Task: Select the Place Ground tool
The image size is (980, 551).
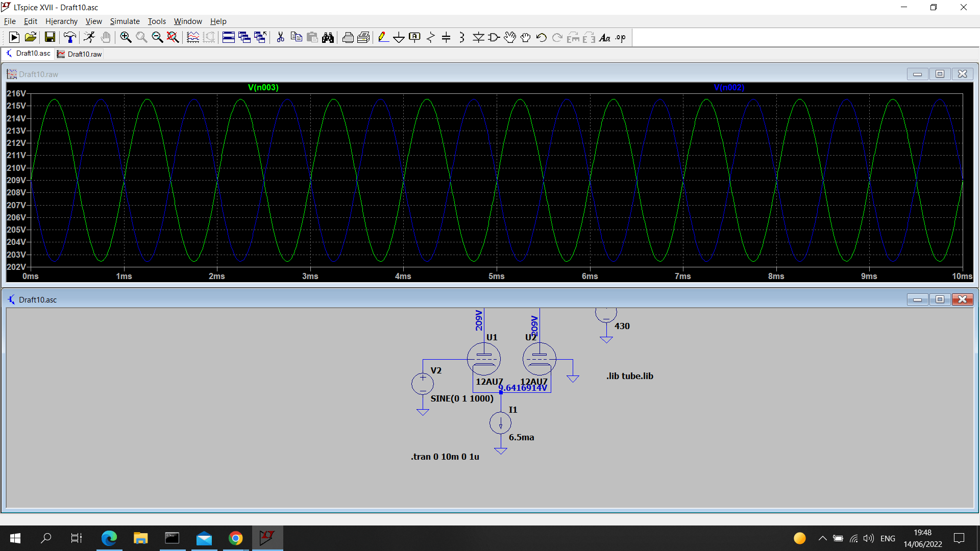Action: [x=399, y=37]
